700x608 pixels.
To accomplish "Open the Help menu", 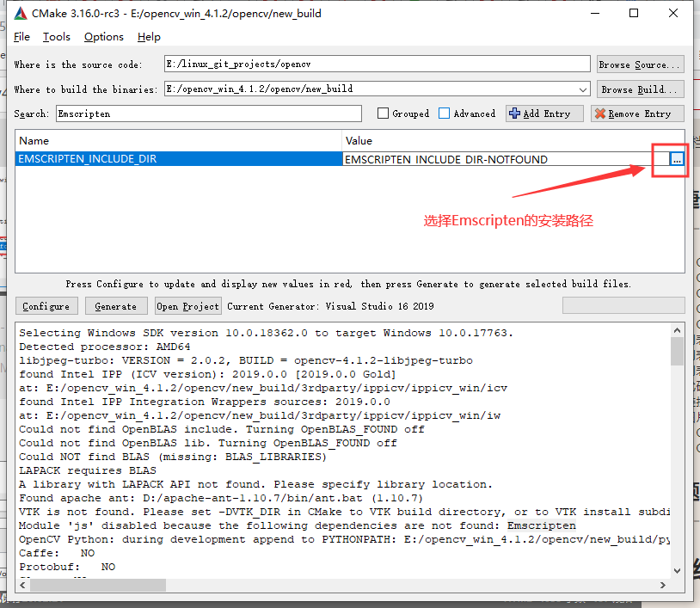I will [148, 37].
